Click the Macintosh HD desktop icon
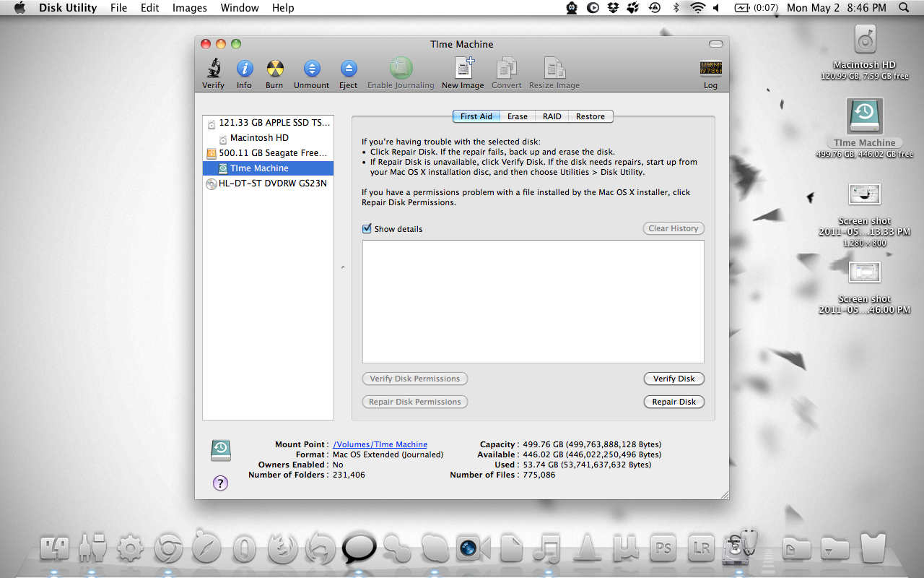Viewport: 924px width, 578px height. coord(865,40)
